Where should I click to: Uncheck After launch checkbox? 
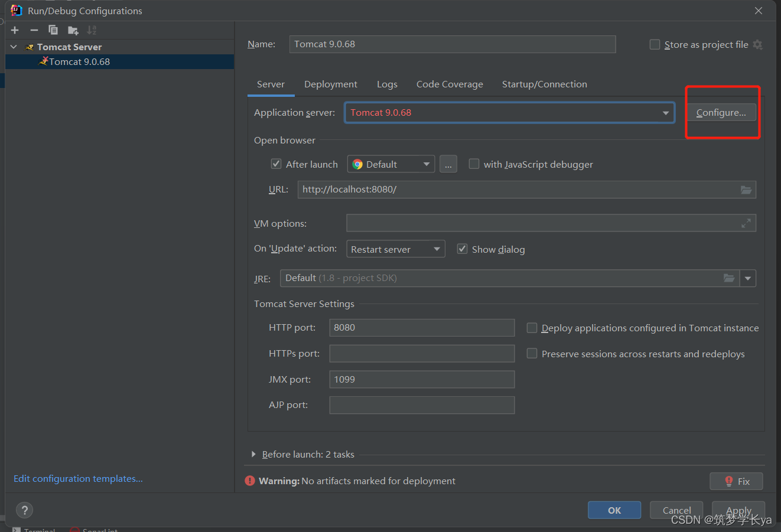pos(276,164)
